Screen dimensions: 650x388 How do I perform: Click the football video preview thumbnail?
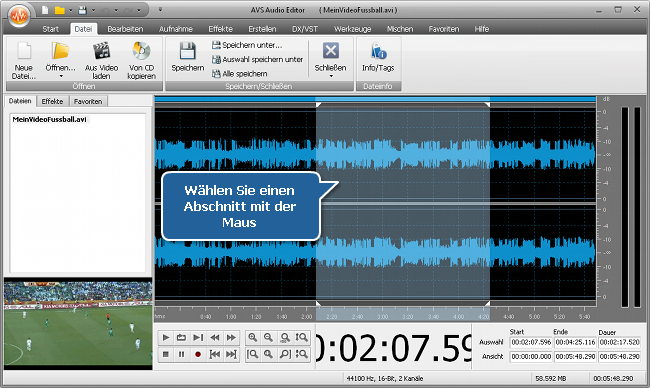(x=78, y=324)
